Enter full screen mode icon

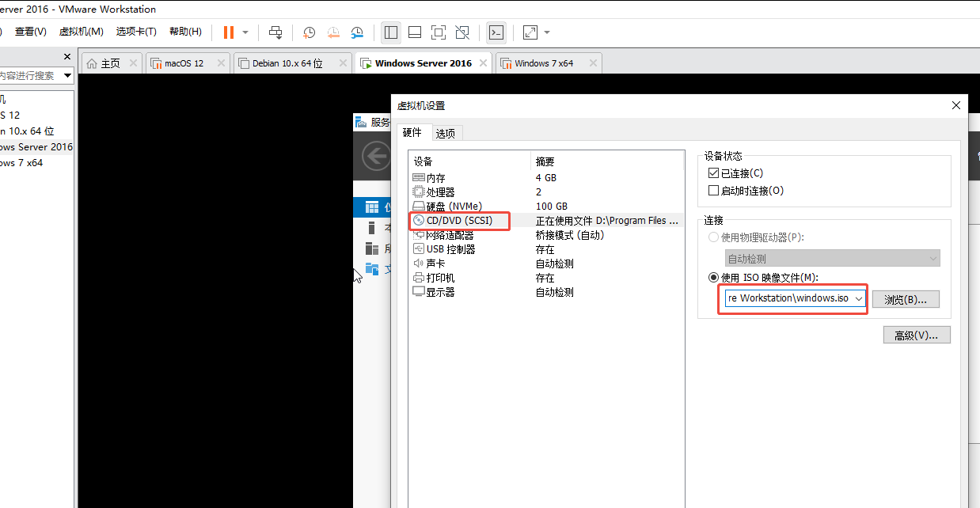coord(439,32)
